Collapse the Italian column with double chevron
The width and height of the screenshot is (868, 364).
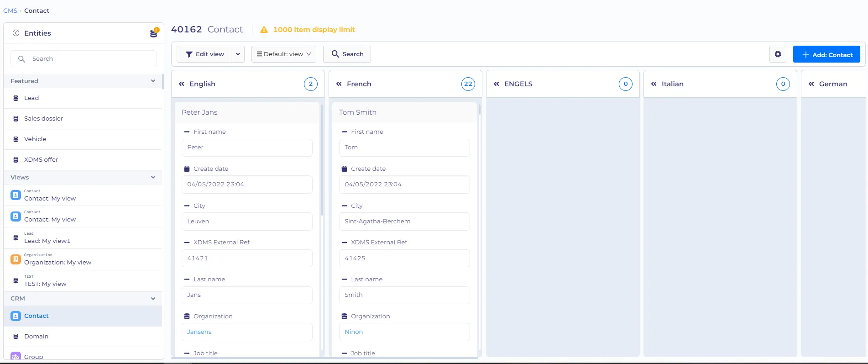(654, 84)
